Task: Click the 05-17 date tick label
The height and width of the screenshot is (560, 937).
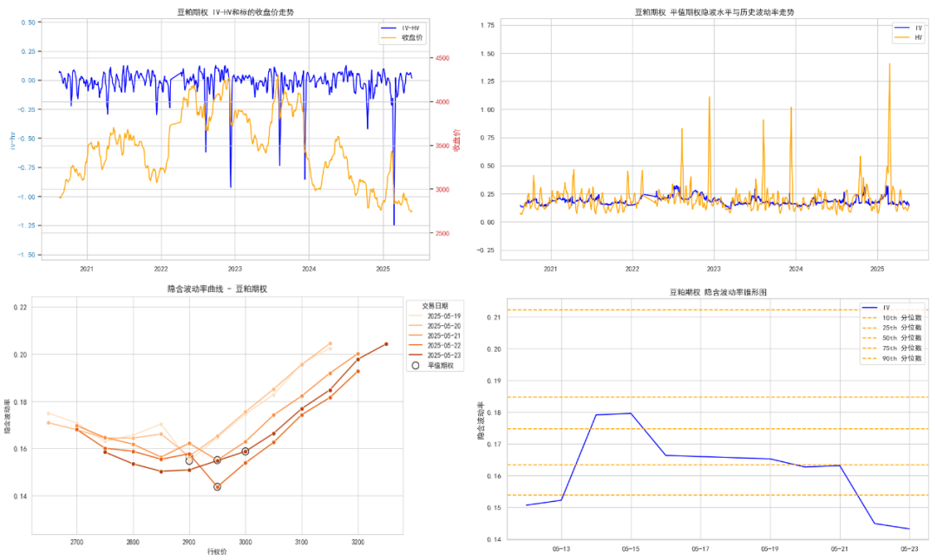Action: pos(700,549)
